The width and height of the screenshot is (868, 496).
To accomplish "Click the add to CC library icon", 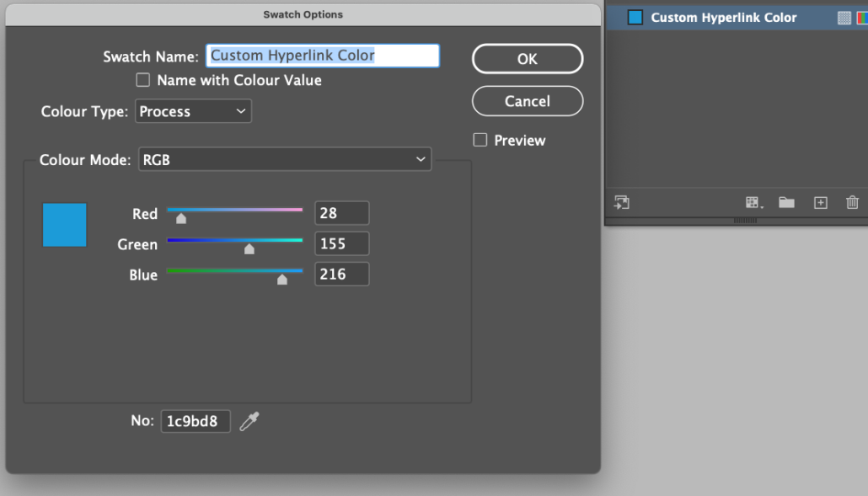I will pos(622,202).
